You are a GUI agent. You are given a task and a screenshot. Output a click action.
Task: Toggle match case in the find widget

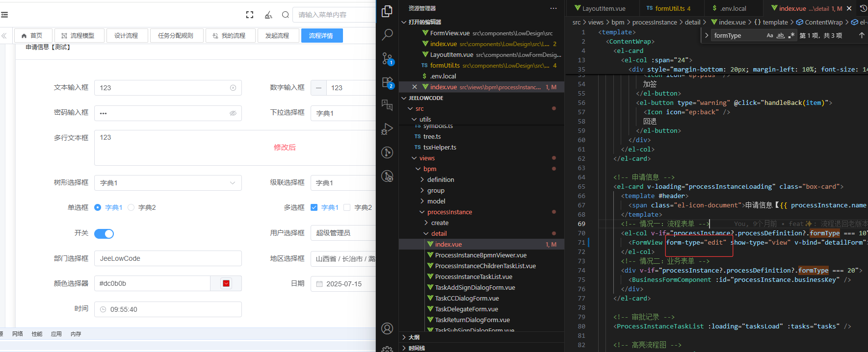click(x=770, y=35)
